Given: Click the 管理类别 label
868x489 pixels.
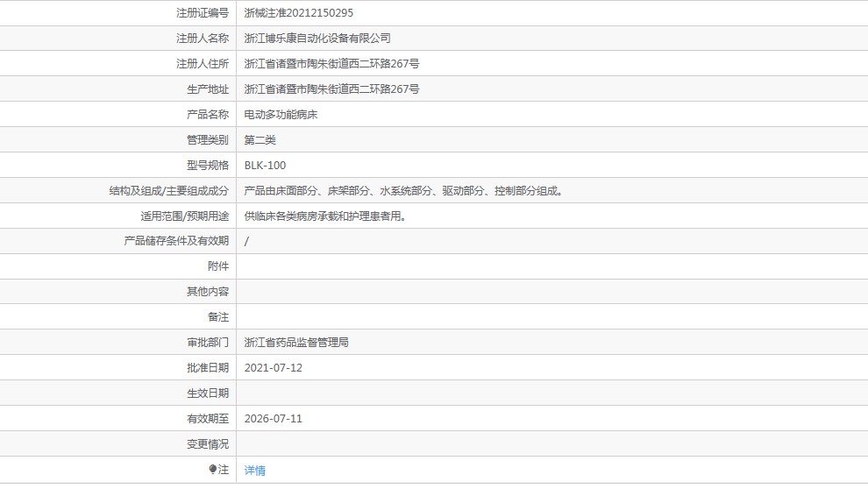Looking at the screenshot, I should (208, 140).
